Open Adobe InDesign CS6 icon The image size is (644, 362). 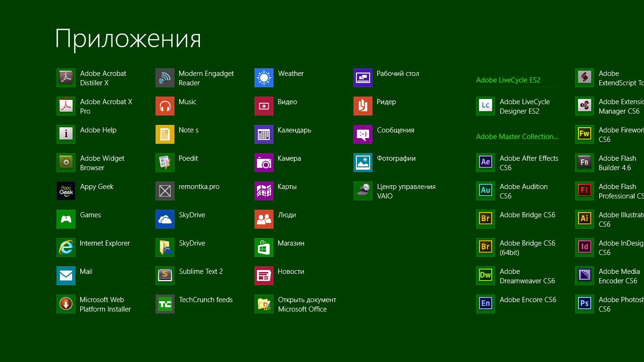coord(585,247)
